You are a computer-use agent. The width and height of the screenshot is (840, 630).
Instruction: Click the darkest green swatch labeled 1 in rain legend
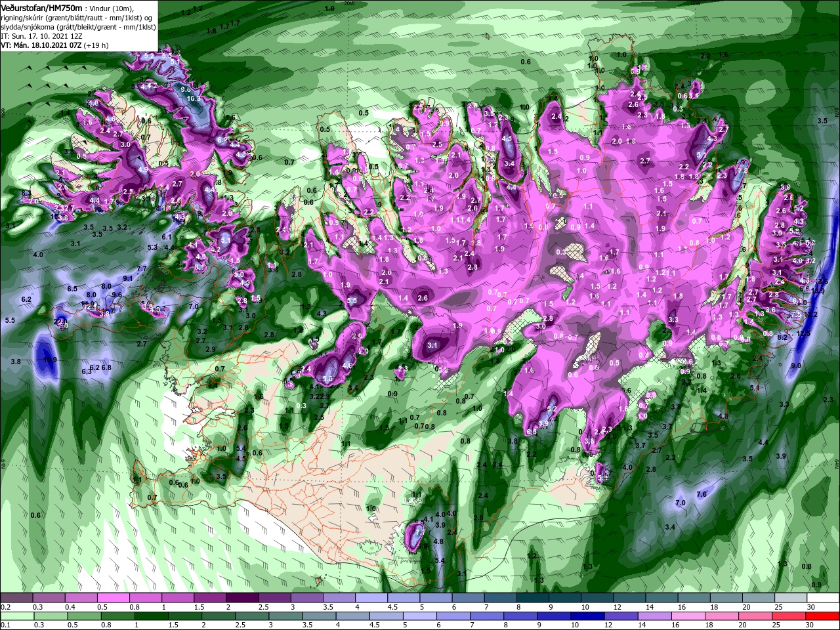[x=152, y=616]
